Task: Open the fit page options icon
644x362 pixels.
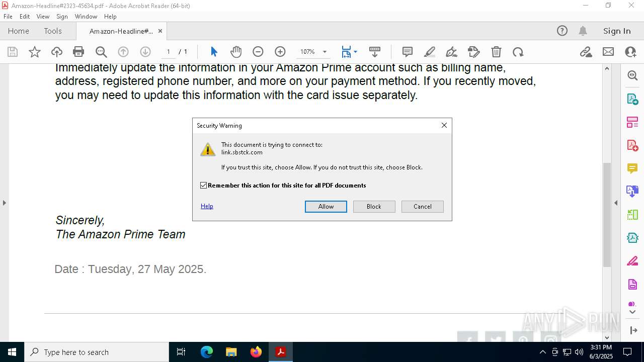Action: point(346,52)
